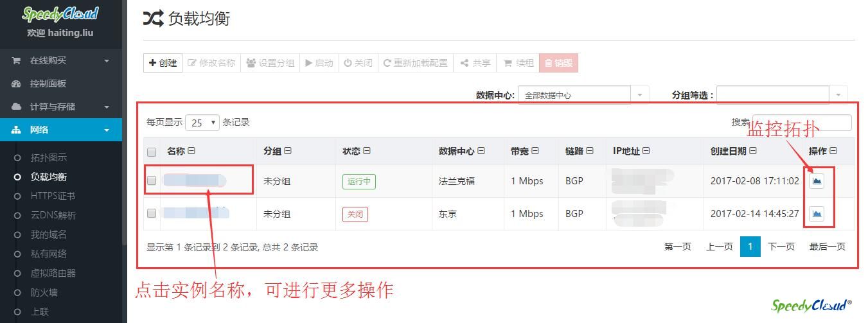
Task: Click the 创建 plus button
Action: tap(163, 63)
